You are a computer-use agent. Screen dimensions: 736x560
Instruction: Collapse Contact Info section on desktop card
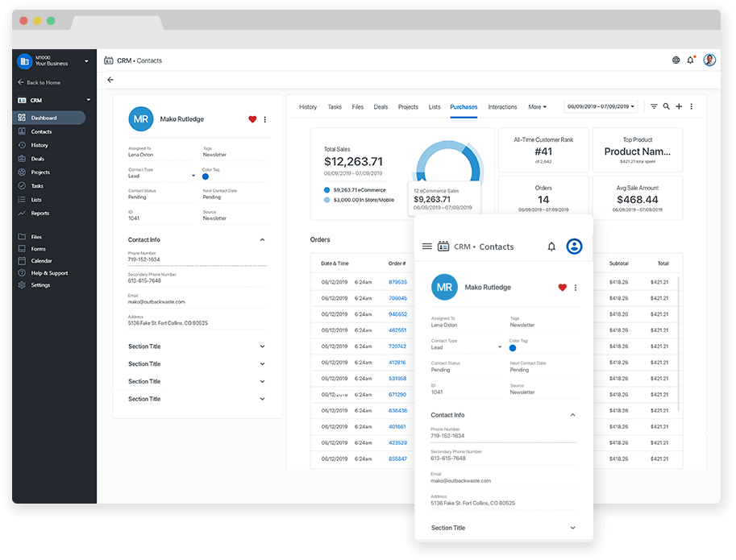[262, 239]
